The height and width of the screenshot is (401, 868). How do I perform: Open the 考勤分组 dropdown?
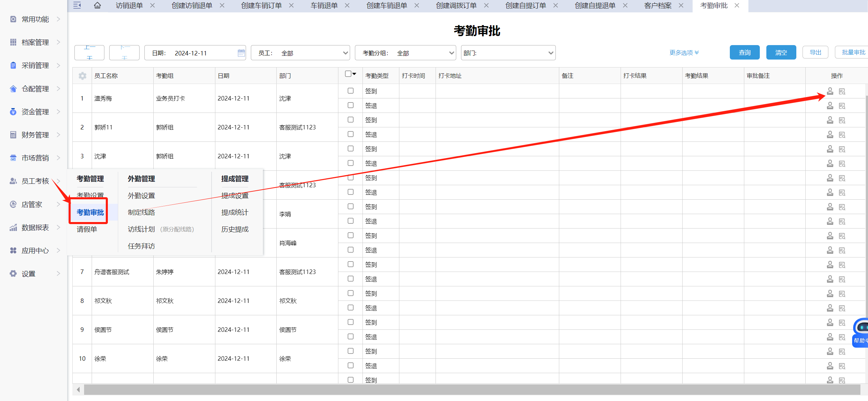[x=405, y=53]
